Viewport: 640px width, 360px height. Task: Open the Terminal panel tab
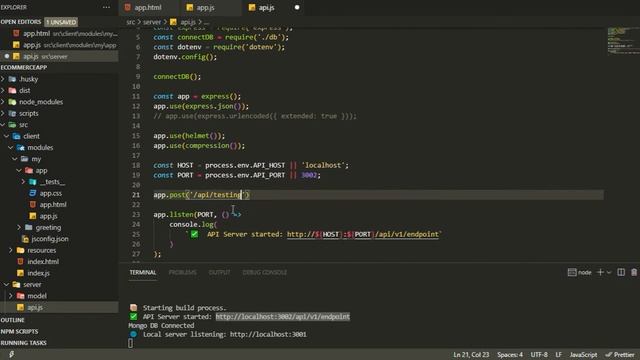coord(143,272)
